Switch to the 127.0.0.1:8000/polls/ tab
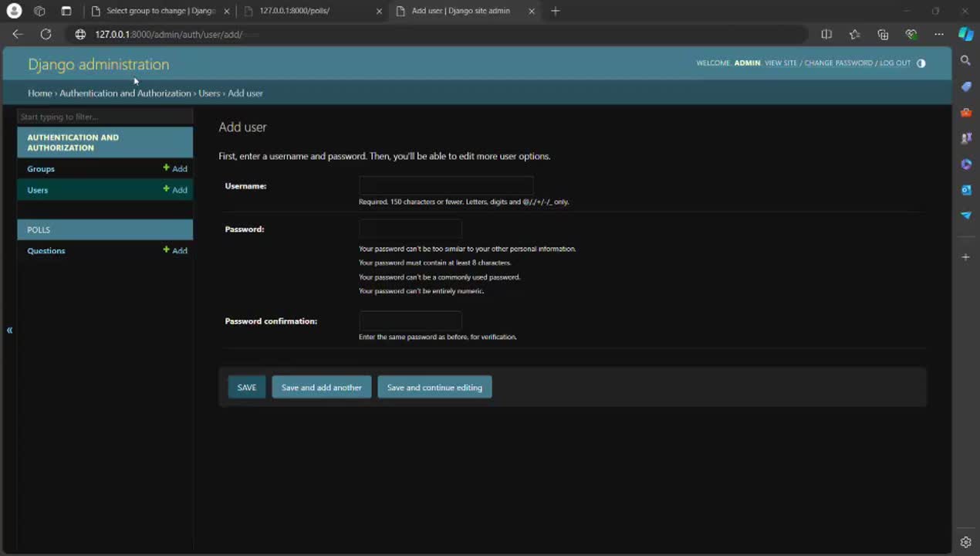 coord(309,11)
